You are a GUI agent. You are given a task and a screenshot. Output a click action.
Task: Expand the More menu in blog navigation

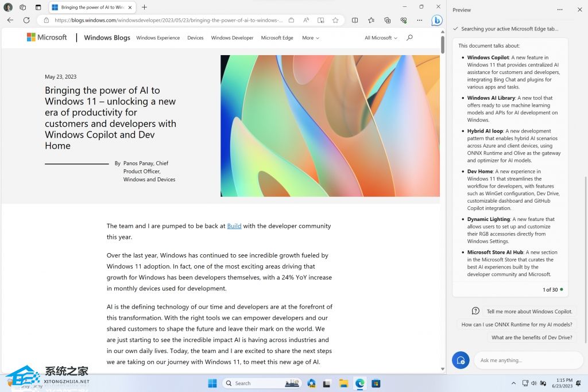tap(310, 37)
